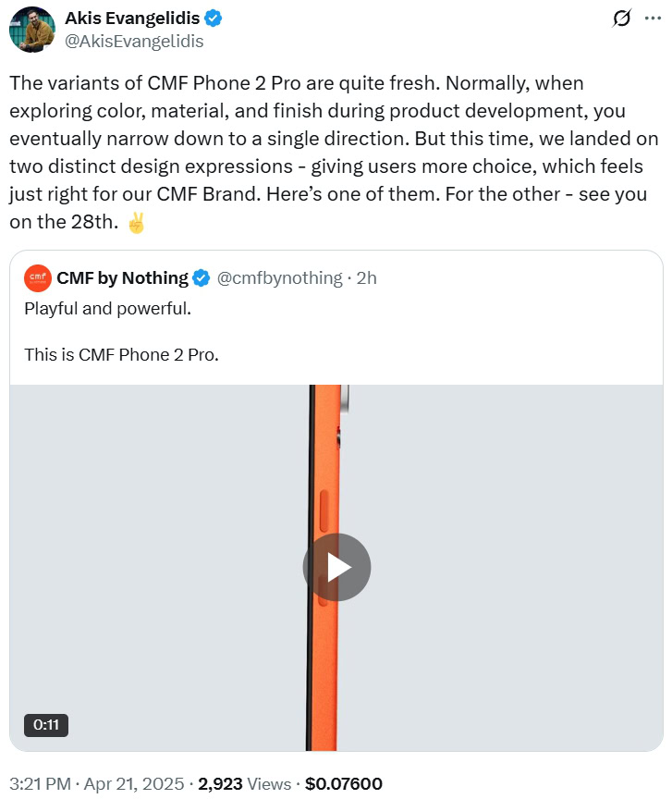Play the CMF Phone 2 Pro video
The width and height of the screenshot is (672, 799).
336,568
